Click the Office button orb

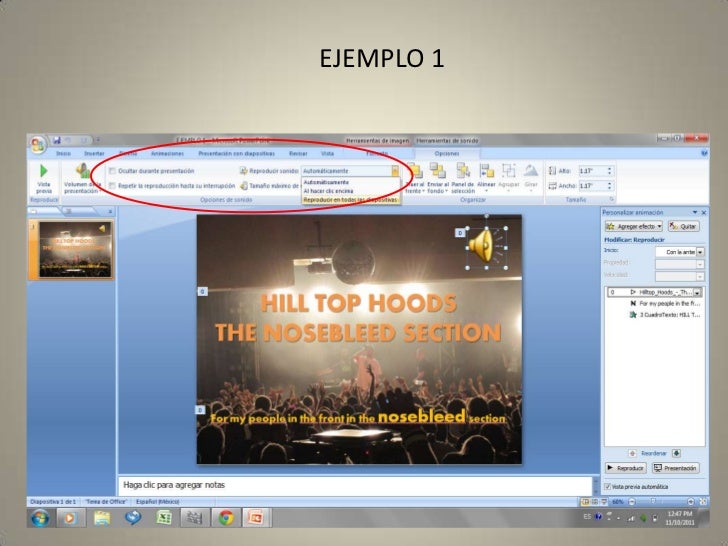tap(38, 145)
